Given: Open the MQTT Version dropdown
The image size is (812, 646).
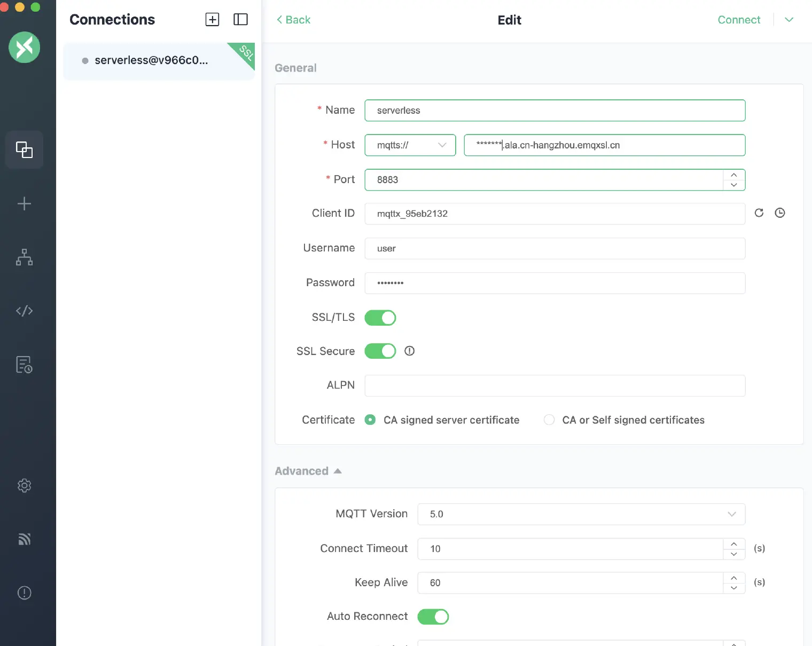Looking at the screenshot, I should point(581,514).
